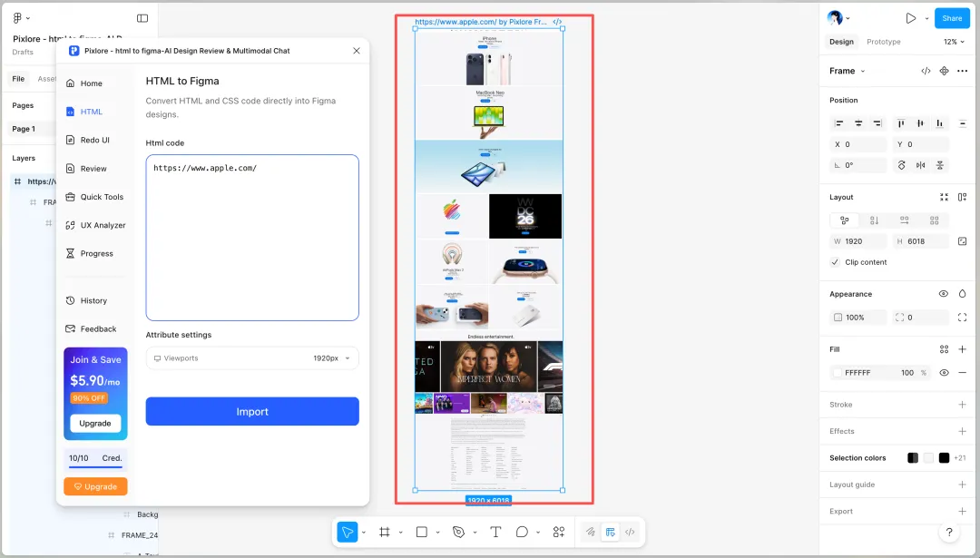Click the black selection color swatch
The image size is (980, 558).
pos(944,458)
